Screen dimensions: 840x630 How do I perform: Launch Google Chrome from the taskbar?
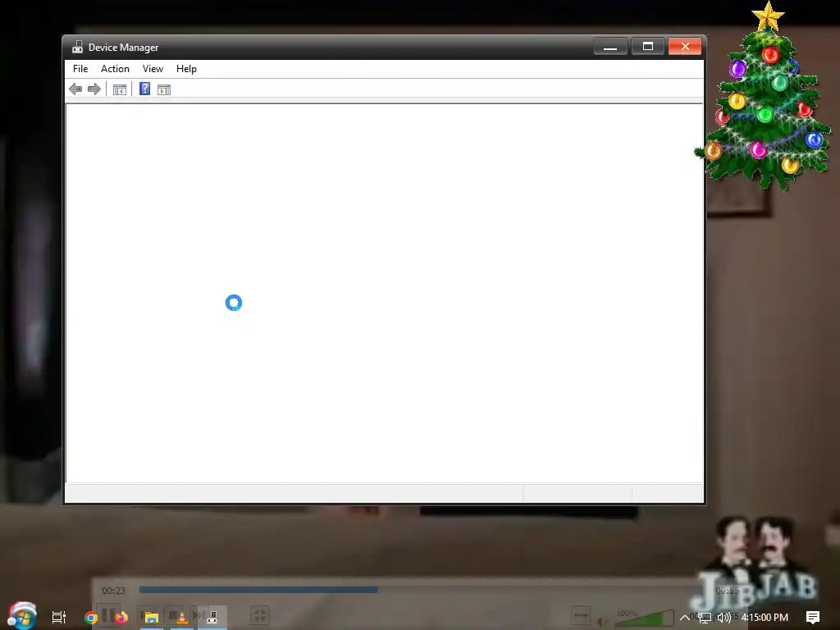coord(91,618)
